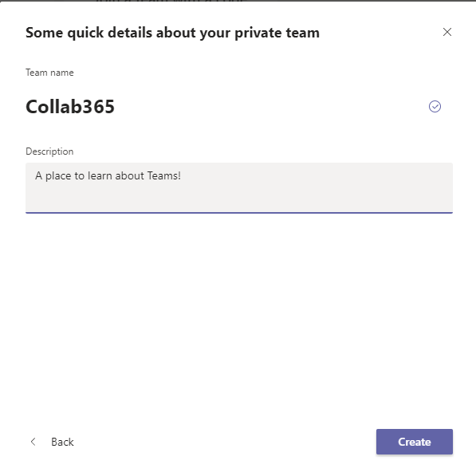Click blank dialog area below Description box
The height and width of the screenshot is (476, 476).
239,319
